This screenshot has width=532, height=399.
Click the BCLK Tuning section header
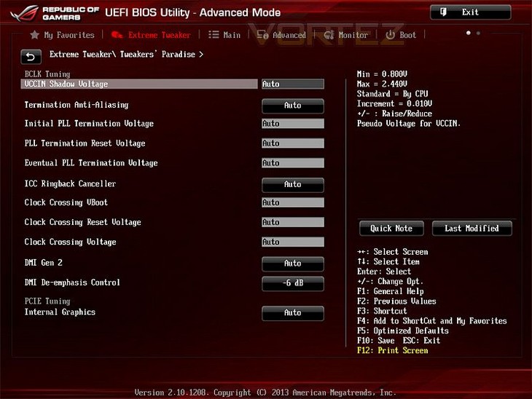(x=47, y=74)
